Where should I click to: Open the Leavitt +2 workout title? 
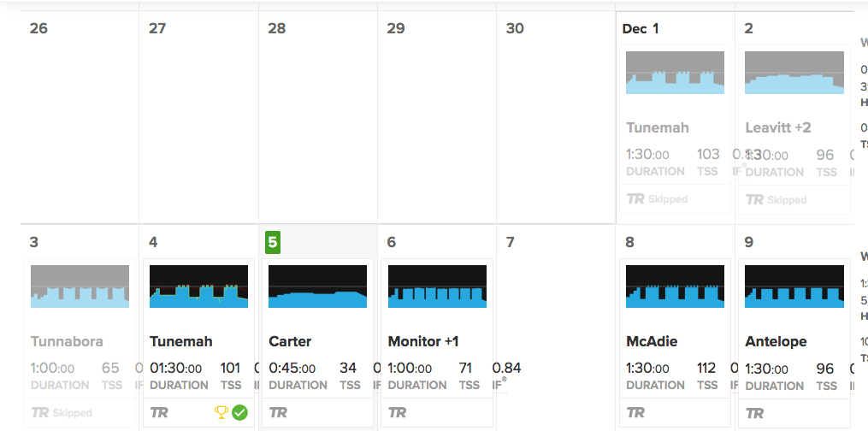[x=778, y=127]
